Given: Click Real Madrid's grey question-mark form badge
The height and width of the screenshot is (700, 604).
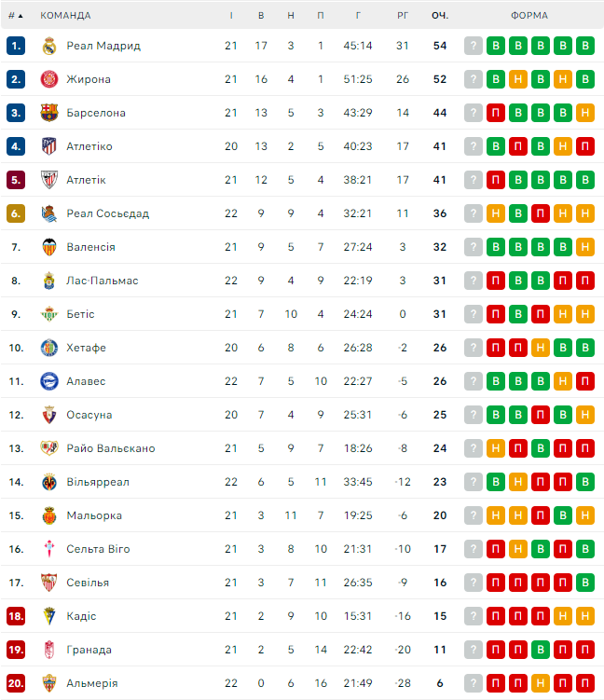Looking at the screenshot, I should click(x=474, y=46).
